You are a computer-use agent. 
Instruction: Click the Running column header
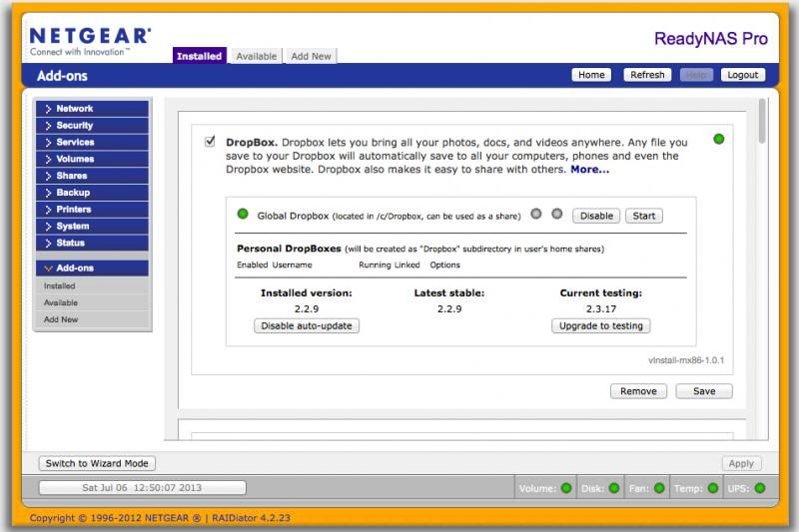[375, 265]
